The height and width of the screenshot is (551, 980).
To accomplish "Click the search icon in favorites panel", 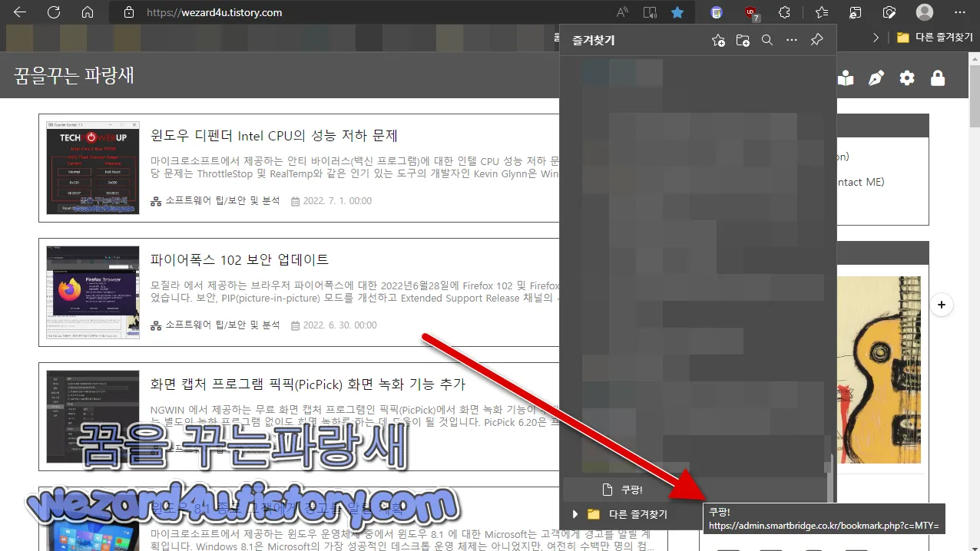I will [x=767, y=40].
